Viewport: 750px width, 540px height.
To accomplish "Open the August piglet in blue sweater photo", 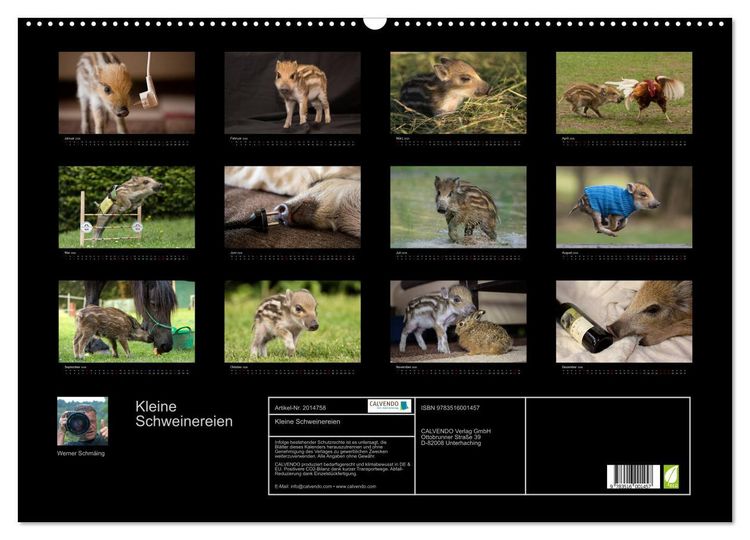I will tap(624, 207).
